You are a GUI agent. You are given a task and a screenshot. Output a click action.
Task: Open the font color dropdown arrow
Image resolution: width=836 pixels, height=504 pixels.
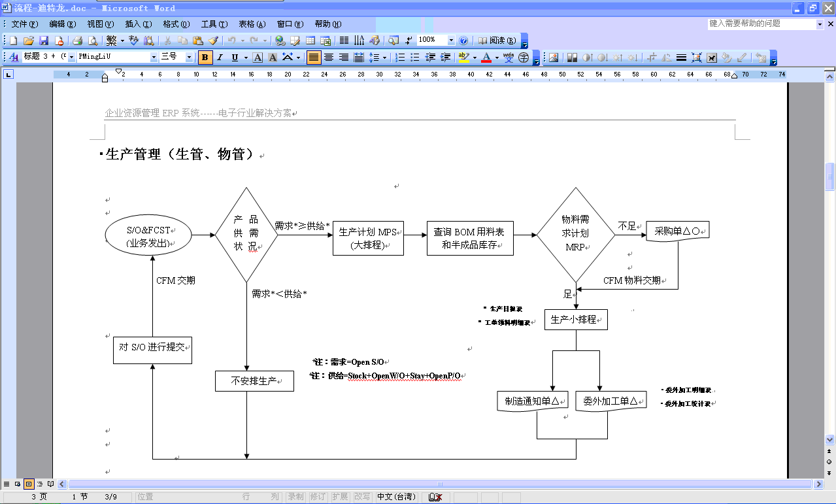[495, 57]
